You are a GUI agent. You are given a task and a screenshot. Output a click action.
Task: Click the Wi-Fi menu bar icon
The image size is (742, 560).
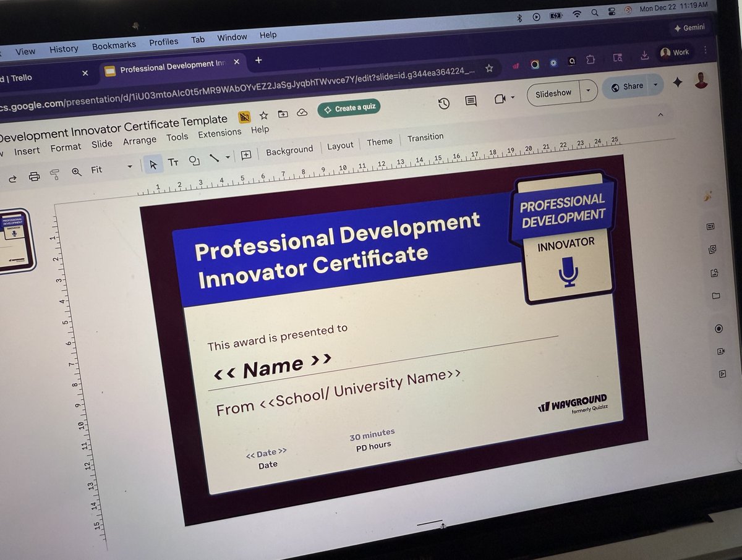coord(576,14)
